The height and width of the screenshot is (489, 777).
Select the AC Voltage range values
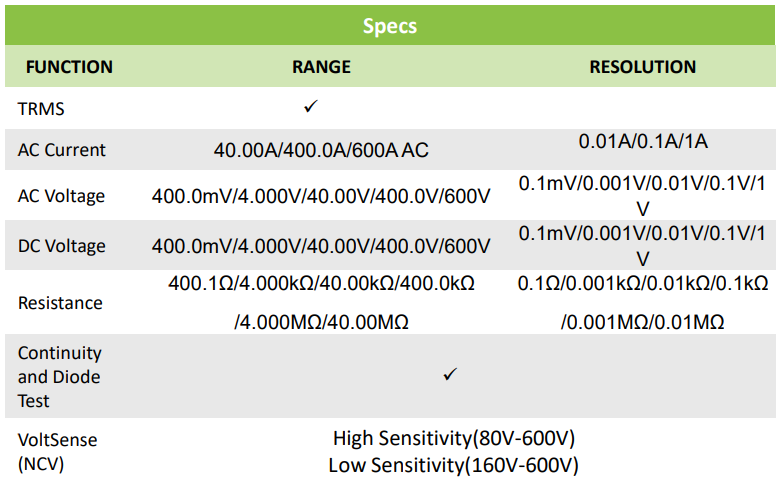[321, 196]
